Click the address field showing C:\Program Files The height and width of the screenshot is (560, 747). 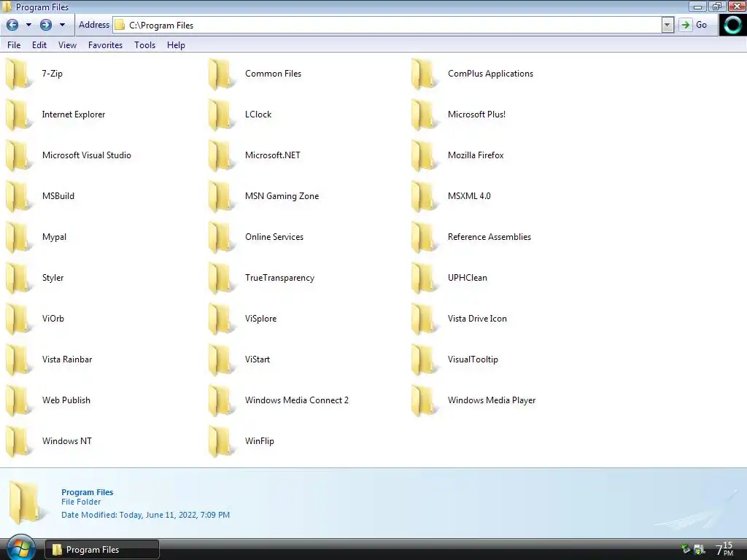(x=387, y=25)
